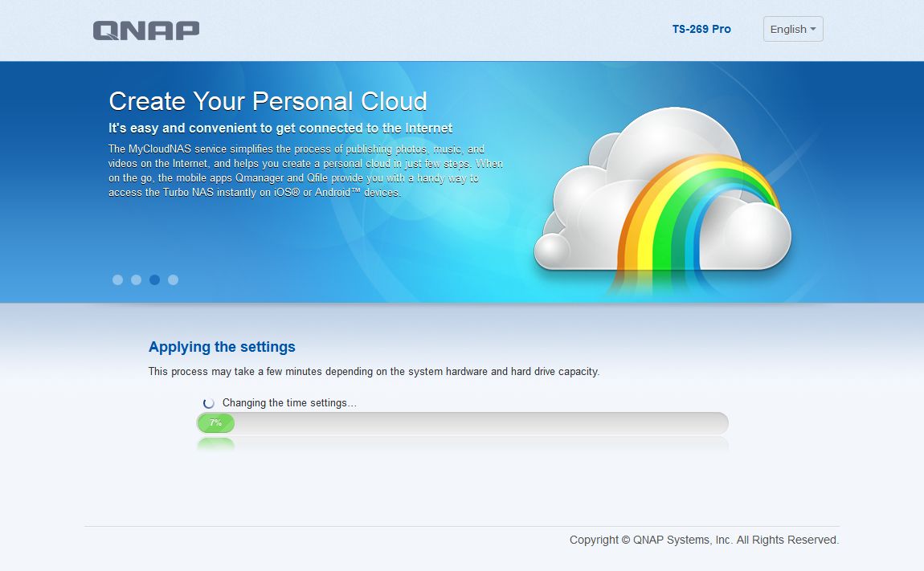924x571 pixels.
Task: Click the MyCloudNAS service description paragraph
Action: (x=305, y=171)
